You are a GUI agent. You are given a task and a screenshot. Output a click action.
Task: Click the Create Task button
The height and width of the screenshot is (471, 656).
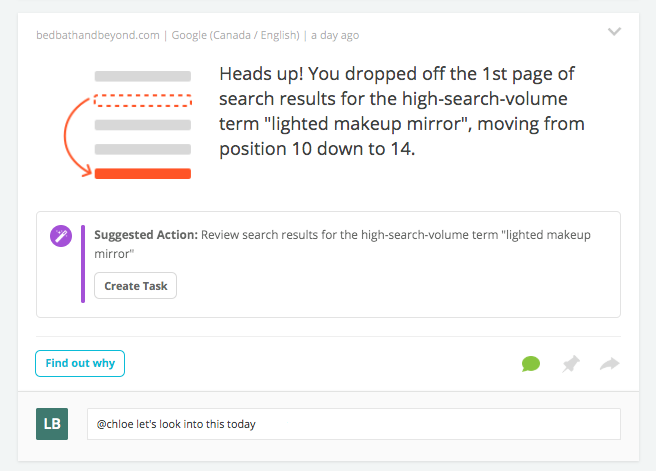[x=136, y=286]
